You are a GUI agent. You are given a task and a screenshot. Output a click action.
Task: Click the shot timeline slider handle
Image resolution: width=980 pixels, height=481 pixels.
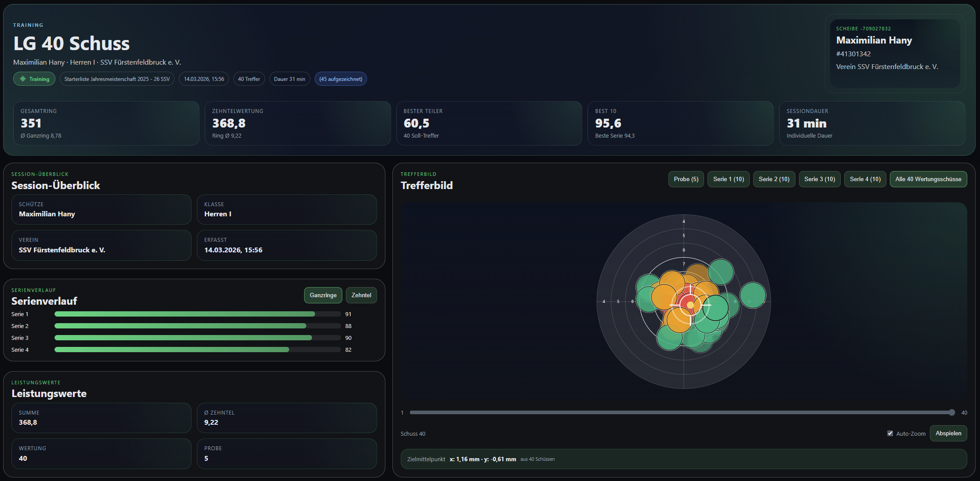tap(952, 412)
